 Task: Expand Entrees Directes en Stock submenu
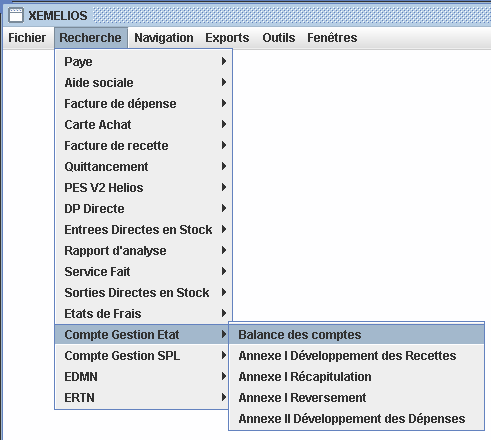coord(143,230)
